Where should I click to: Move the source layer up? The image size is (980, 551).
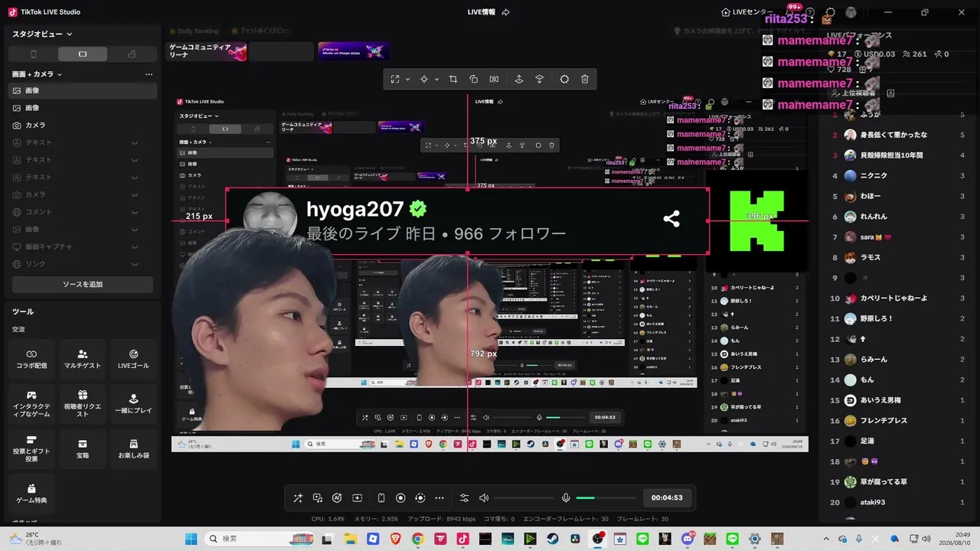pyautogui.click(x=519, y=79)
